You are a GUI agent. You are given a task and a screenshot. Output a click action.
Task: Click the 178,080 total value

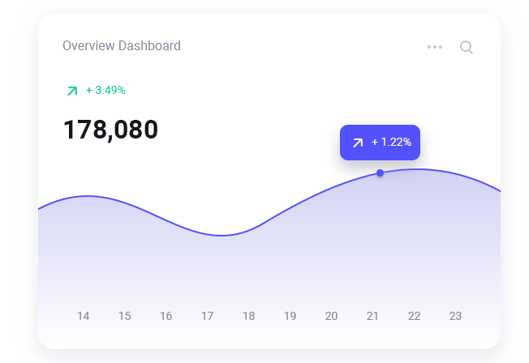point(111,130)
